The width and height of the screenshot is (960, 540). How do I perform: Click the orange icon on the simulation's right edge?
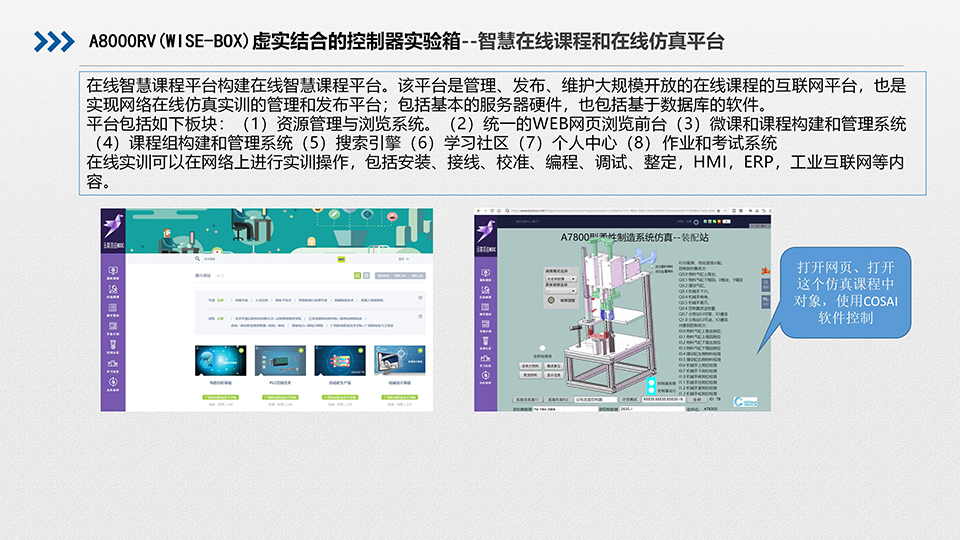[767, 270]
